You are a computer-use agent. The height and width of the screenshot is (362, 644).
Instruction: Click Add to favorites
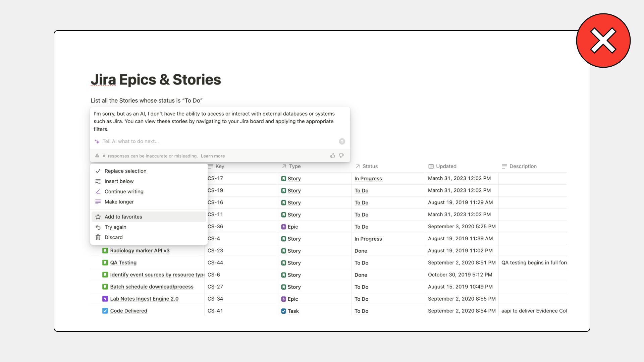click(x=123, y=217)
